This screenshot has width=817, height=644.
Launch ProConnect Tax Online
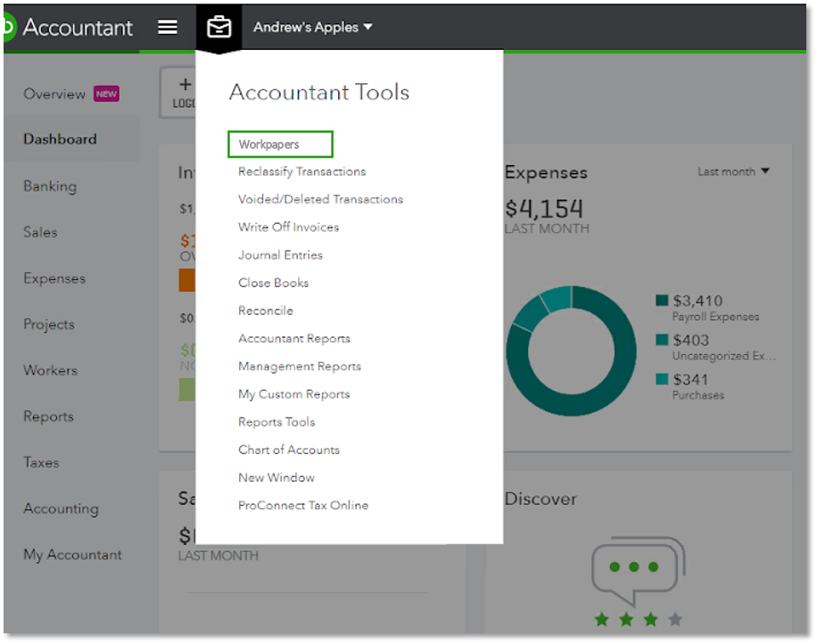(303, 506)
